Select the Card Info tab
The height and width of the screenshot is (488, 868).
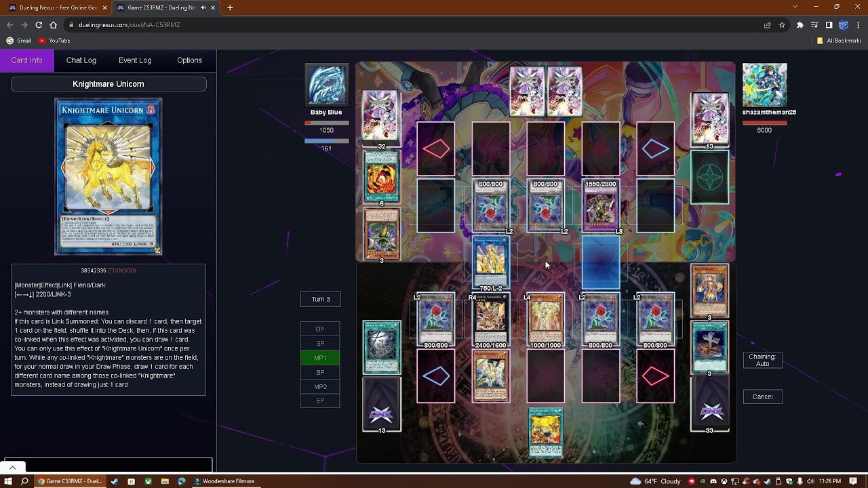coord(27,60)
